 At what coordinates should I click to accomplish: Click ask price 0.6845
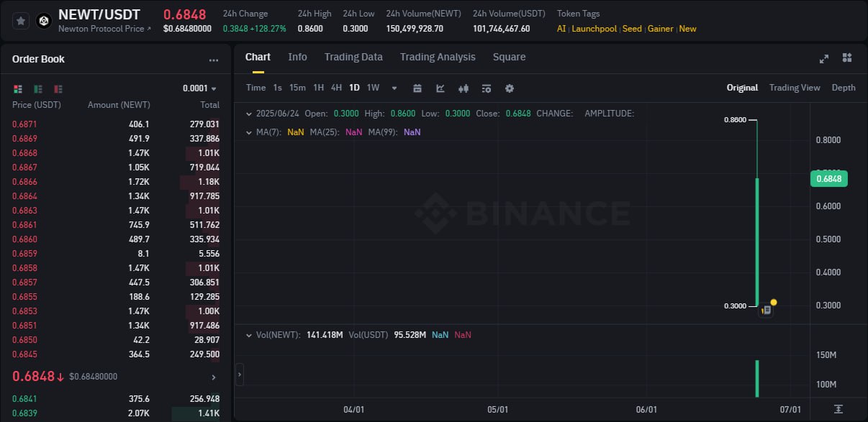pos(24,354)
